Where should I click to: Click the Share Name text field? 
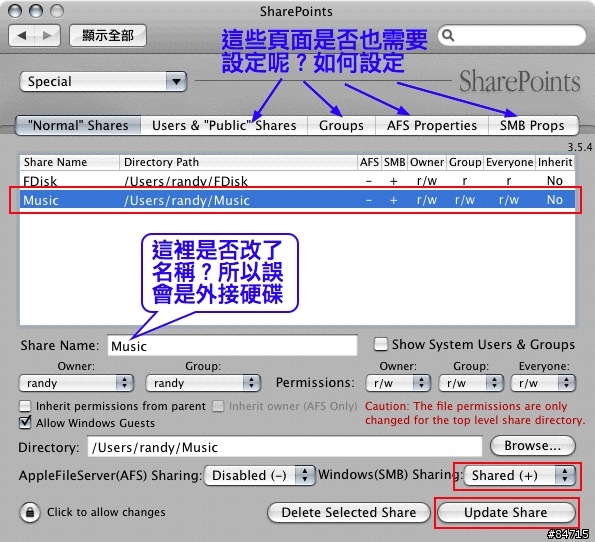[232, 345]
